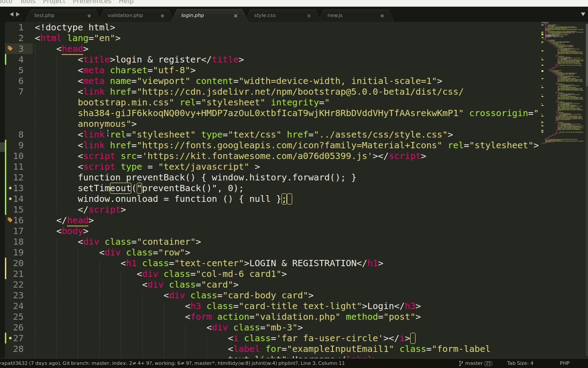Click the lint dot at line 13
Screen dimensions: 588x368
(10, 188)
